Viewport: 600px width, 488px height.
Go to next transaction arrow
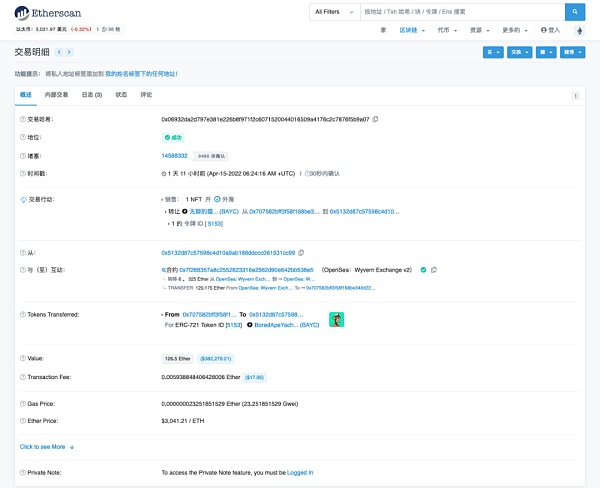pyautogui.click(x=69, y=52)
